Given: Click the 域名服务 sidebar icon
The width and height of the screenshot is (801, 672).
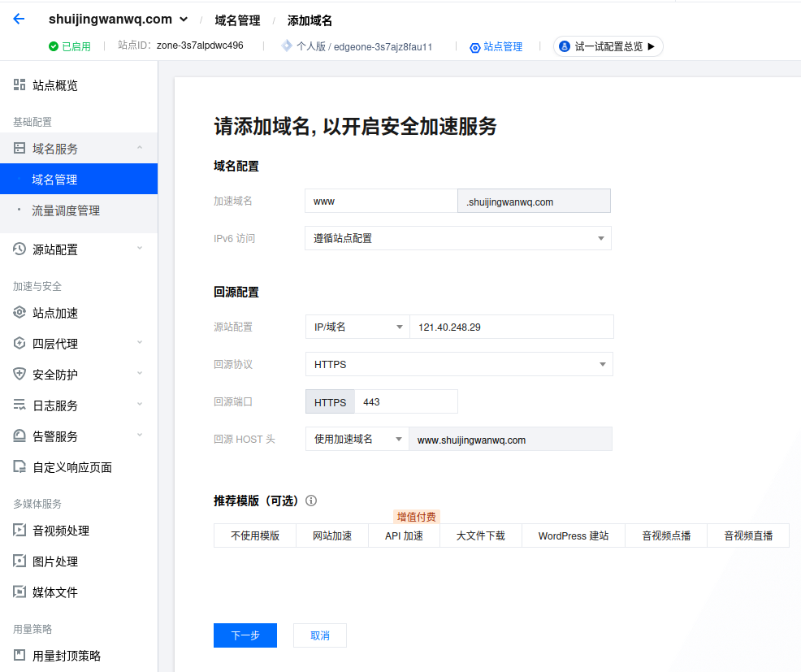Looking at the screenshot, I should (19, 148).
